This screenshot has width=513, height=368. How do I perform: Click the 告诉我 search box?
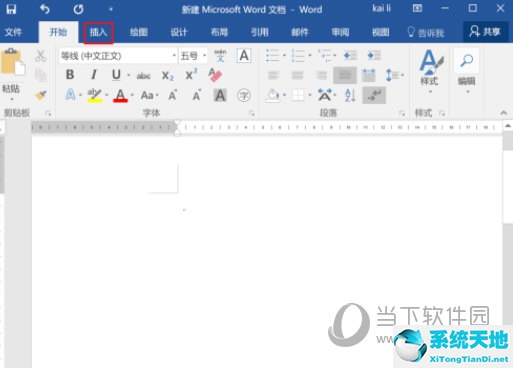tap(426, 32)
